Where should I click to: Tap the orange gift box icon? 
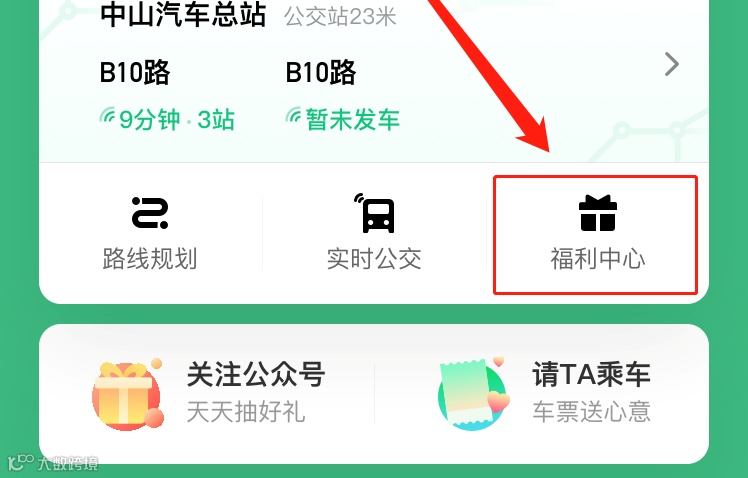coord(128,394)
